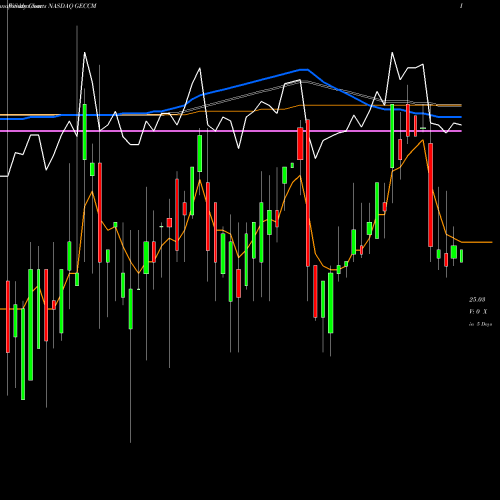
Task: Click the lowest green candlestick near the left edge
Action: coord(23,354)
